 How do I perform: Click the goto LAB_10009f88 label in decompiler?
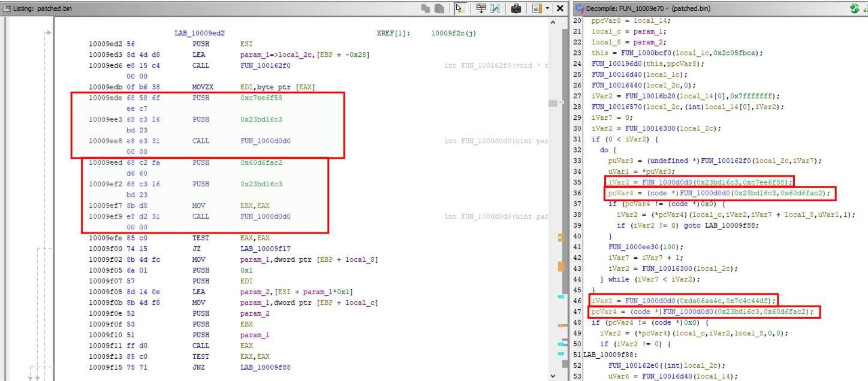click(x=731, y=225)
